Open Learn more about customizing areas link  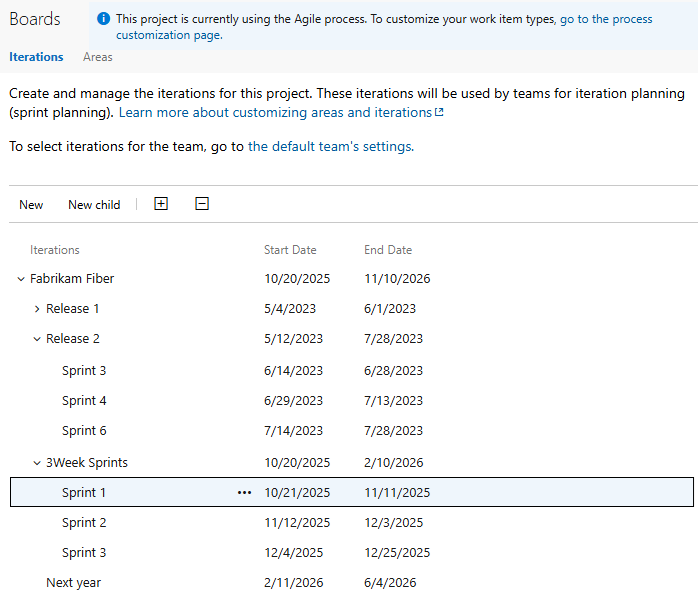pyautogui.click(x=276, y=113)
